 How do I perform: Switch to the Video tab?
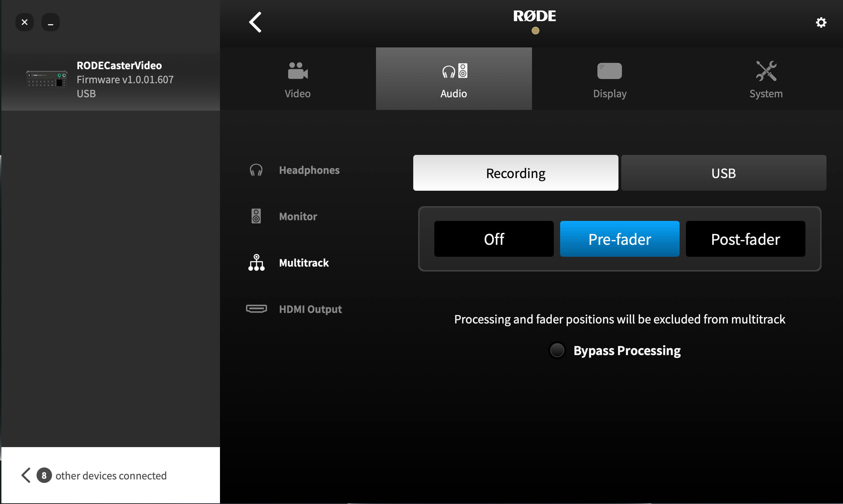pyautogui.click(x=298, y=79)
